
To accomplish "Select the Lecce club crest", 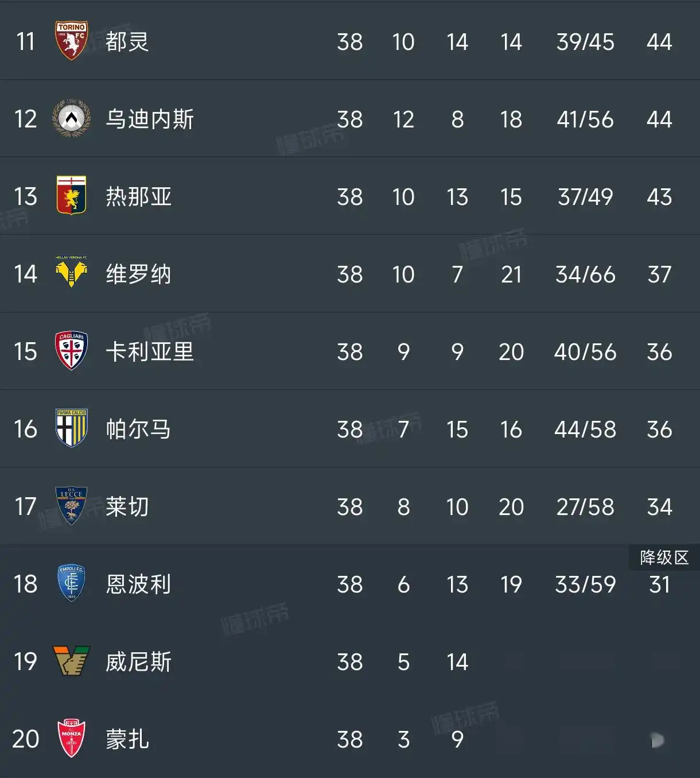I will 71,506.
